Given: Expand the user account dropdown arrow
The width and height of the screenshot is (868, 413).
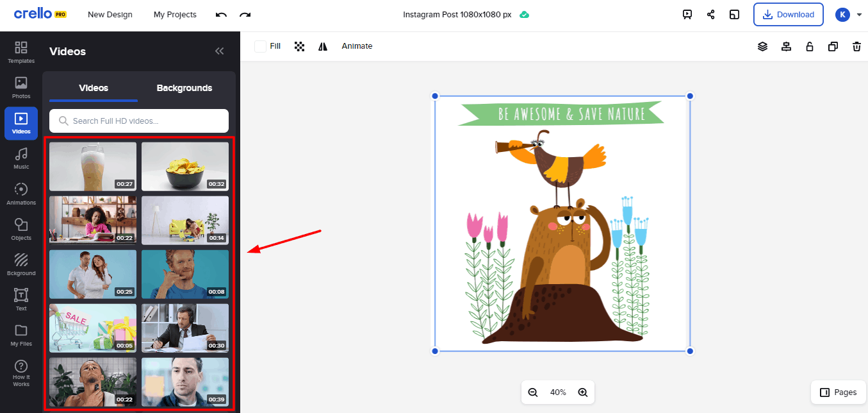Looking at the screenshot, I should point(860,15).
